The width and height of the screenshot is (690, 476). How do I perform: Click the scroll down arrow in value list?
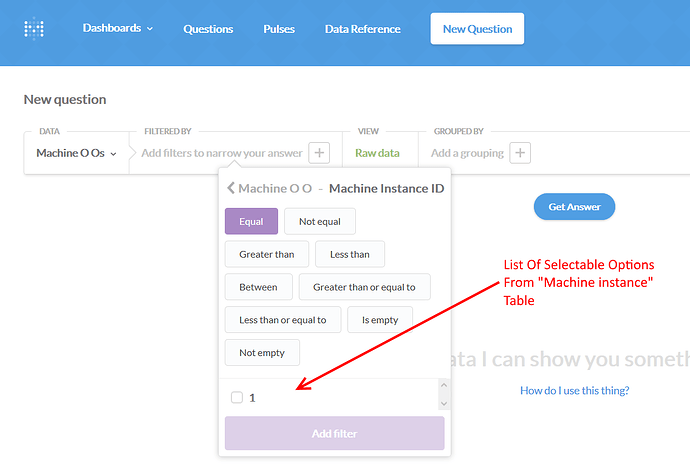(444, 403)
